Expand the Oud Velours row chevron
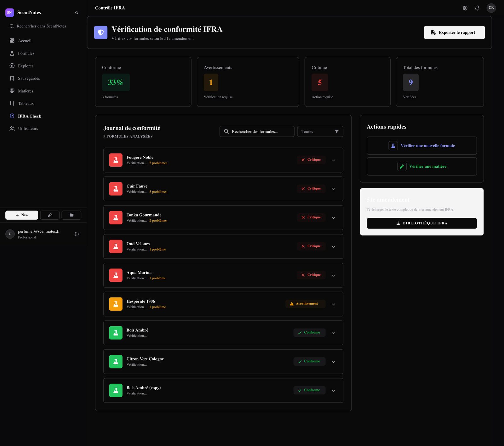The height and width of the screenshot is (446, 504). pos(333,246)
